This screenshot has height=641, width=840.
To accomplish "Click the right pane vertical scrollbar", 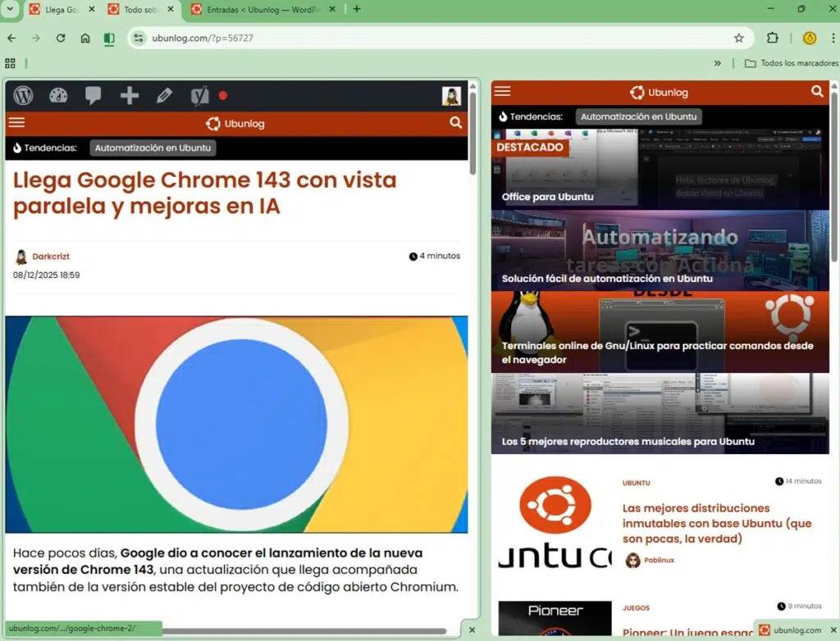I will pos(834,177).
